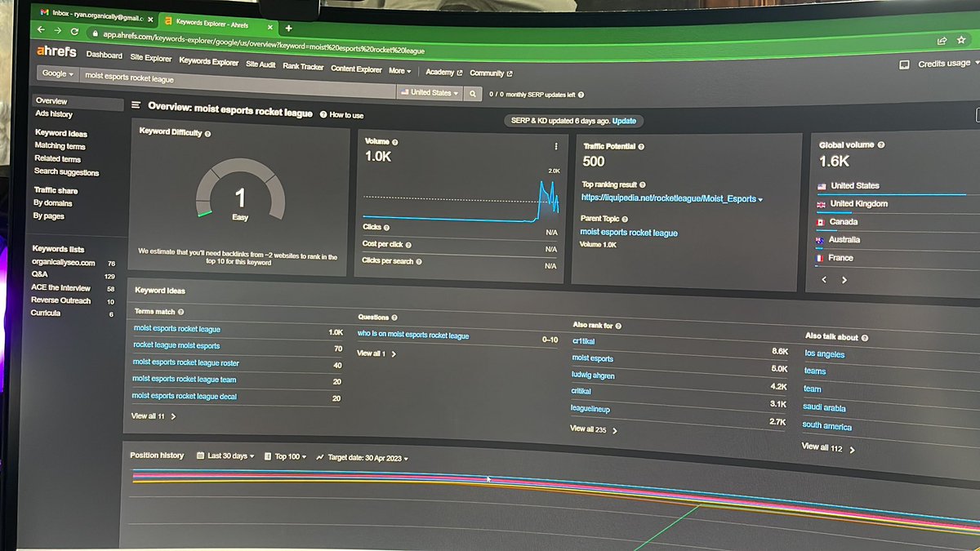Open the organicallyseo.com keywords list
This screenshot has height=551, width=980.
(x=63, y=263)
